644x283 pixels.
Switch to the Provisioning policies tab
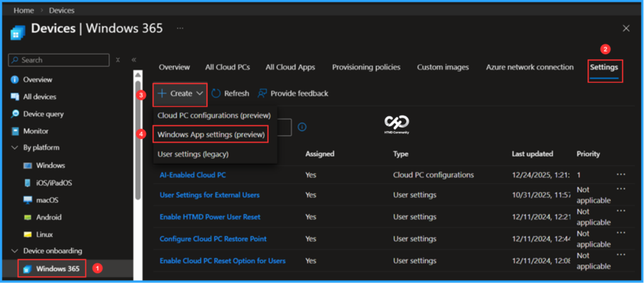(367, 67)
